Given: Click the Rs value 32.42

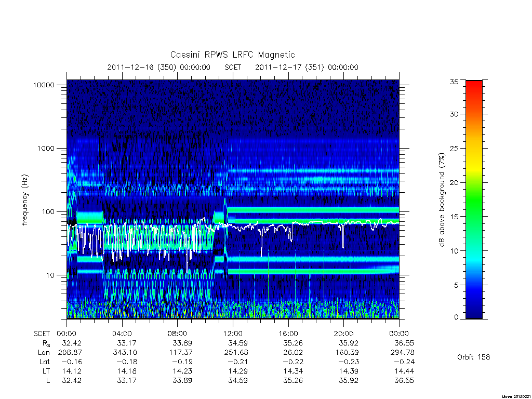Looking at the screenshot, I should pyautogui.click(x=72, y=343).
